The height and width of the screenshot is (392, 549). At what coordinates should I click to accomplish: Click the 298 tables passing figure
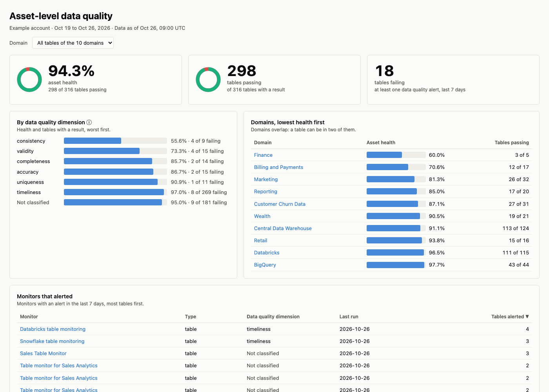coord(242,71)
